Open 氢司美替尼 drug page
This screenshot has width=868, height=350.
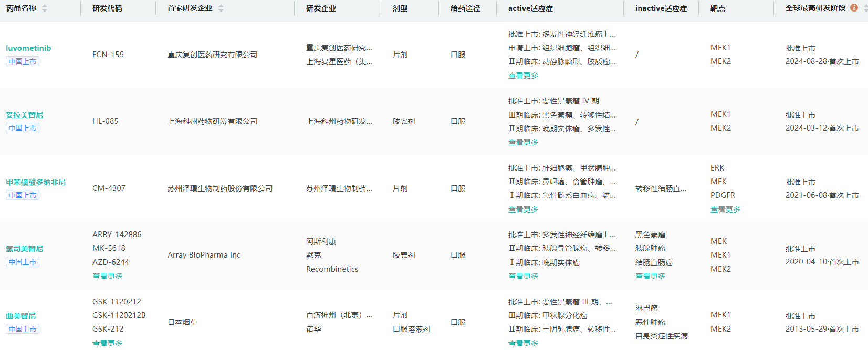pos(25,249)
